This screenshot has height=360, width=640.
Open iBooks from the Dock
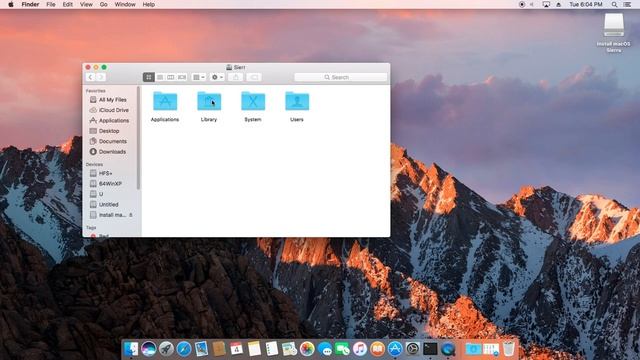[x=378, y=349]
